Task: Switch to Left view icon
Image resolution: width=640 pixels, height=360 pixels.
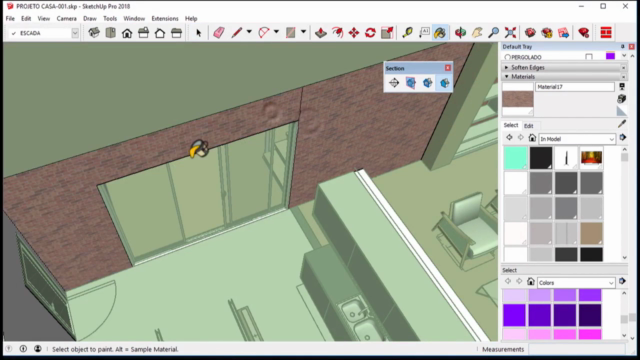Action: click(176, 33)
